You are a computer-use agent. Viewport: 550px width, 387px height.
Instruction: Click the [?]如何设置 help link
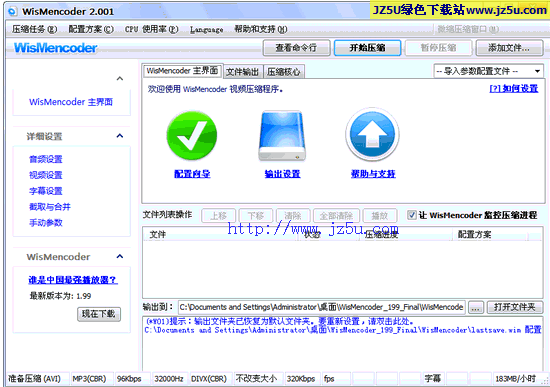pyautogui.click(x=514, y=88)
